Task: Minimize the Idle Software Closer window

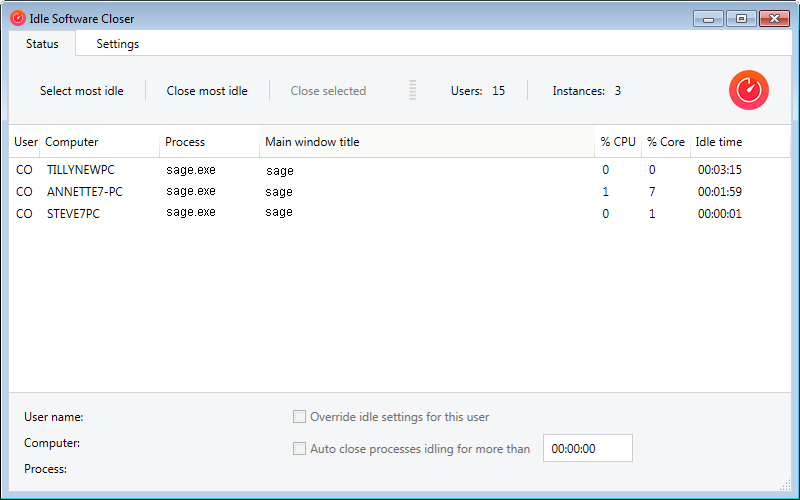Action: point(708,19)
